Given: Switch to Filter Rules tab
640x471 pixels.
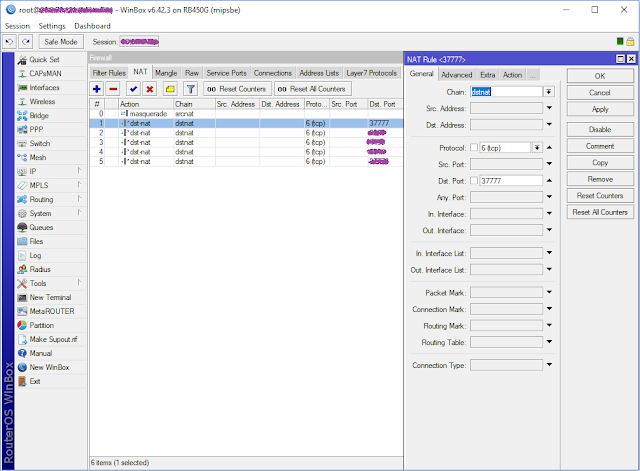Looking at the screenshot, I should click(109, 73).
